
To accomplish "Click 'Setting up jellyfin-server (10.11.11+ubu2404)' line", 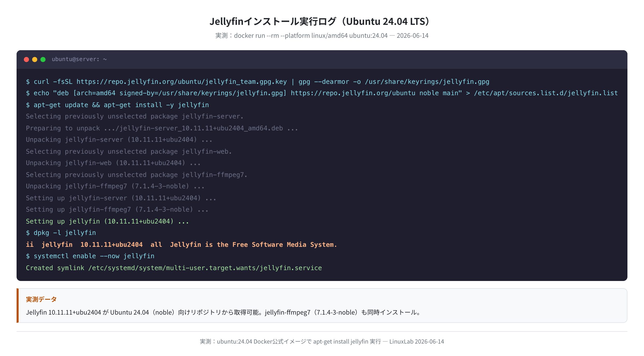I will [121, 198].
